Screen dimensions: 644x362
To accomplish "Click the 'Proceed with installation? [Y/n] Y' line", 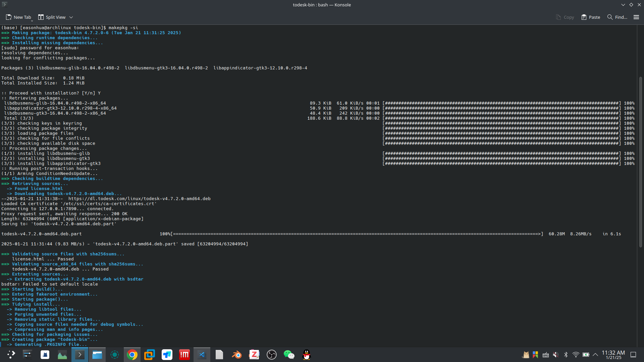I will [51, 93].
